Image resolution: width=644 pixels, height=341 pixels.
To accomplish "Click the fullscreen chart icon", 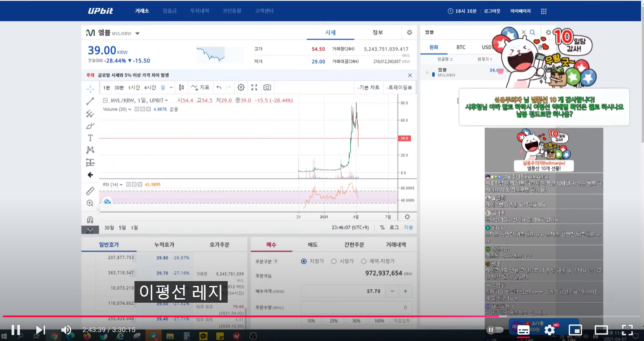I will coord(254,87).
